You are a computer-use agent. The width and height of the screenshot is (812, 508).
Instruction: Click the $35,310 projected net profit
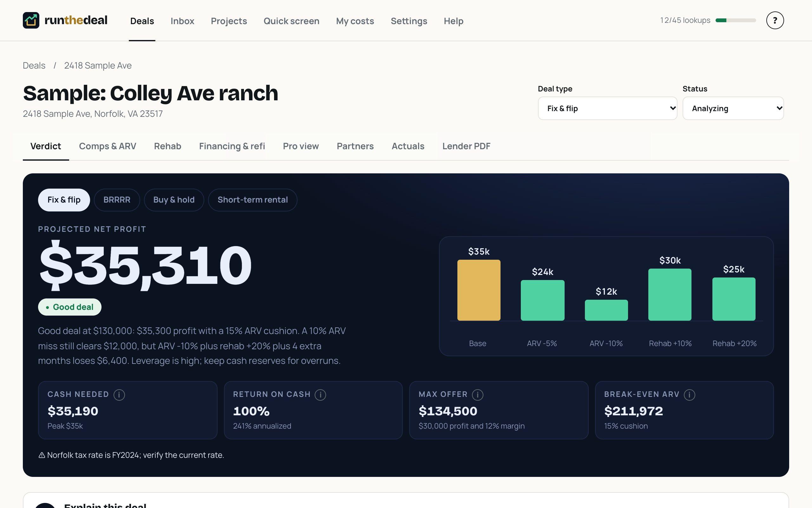click(x=145, y=265)
